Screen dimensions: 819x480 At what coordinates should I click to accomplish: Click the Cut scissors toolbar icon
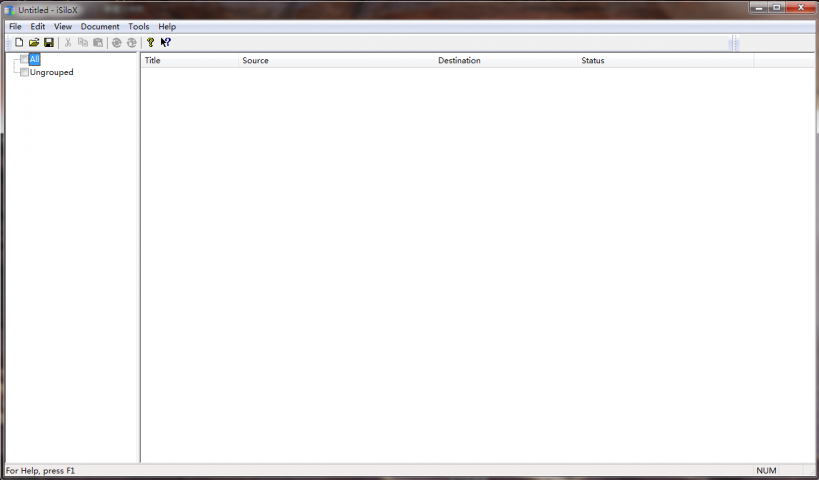click(x=68, y=43)
